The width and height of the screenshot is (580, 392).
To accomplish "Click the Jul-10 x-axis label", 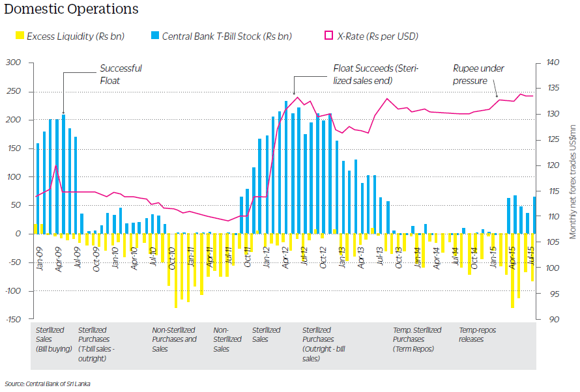I will pyautogui.click(x=152, y=257).
